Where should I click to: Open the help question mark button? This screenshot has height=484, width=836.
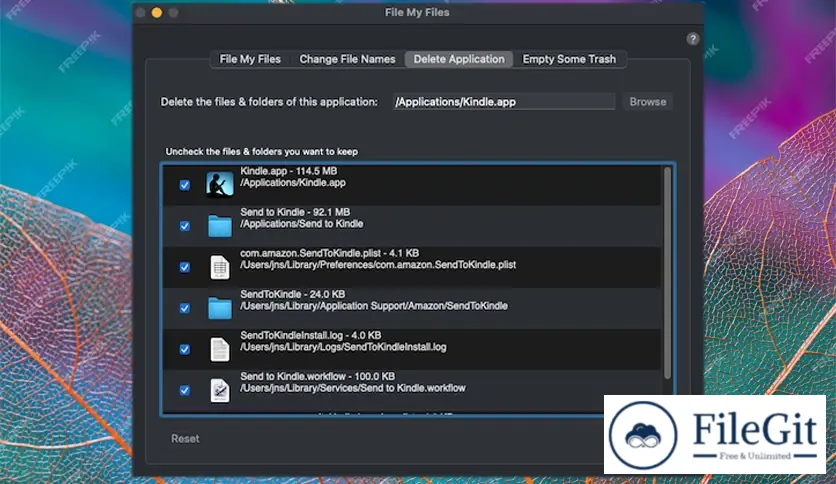[x=693, y=39]
